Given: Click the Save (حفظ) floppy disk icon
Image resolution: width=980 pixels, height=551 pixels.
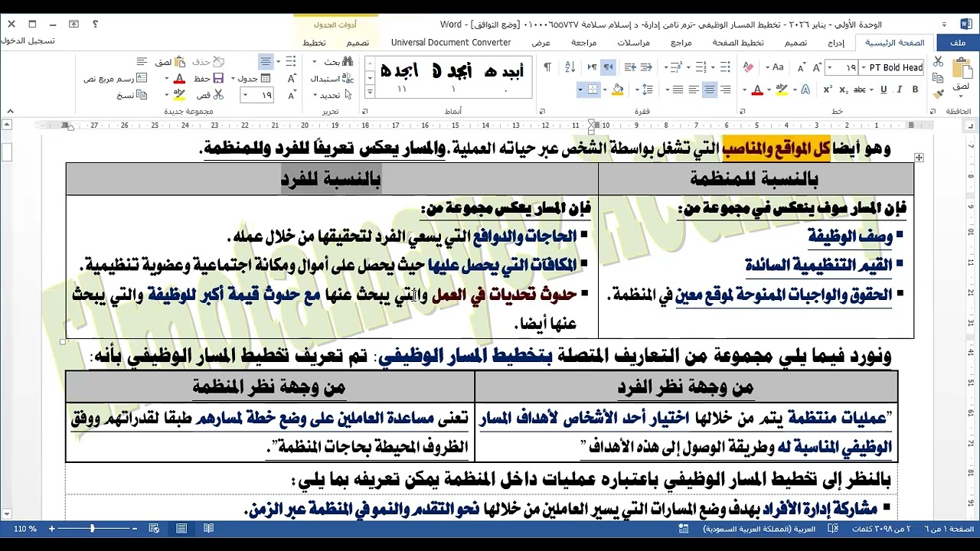Looking at the screenshot, I should tap(218, 79).
